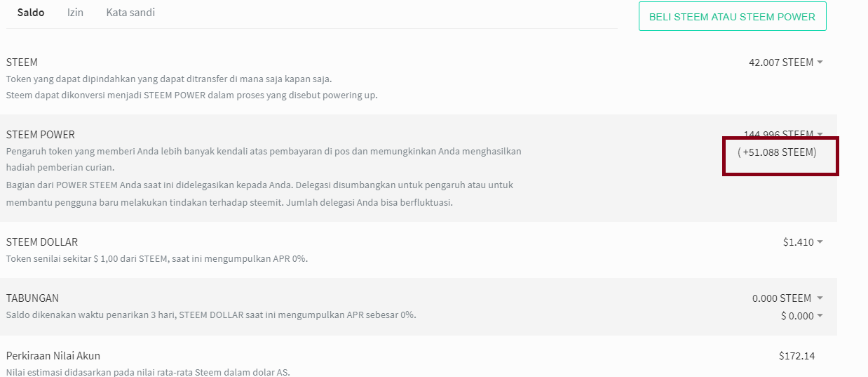
Task: Open the 42.007 STEEM balance dropdown
Action: click(x=785, y=62)
